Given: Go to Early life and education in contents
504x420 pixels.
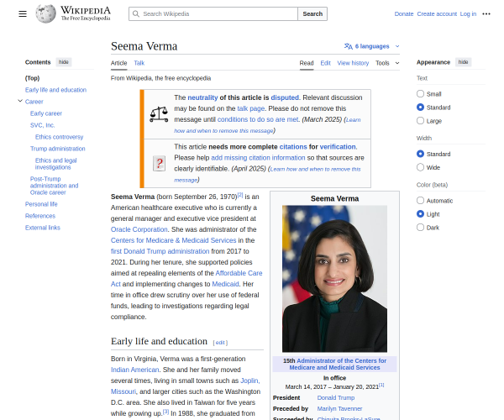Looking at the screenshot, I should tap(55, 90).
